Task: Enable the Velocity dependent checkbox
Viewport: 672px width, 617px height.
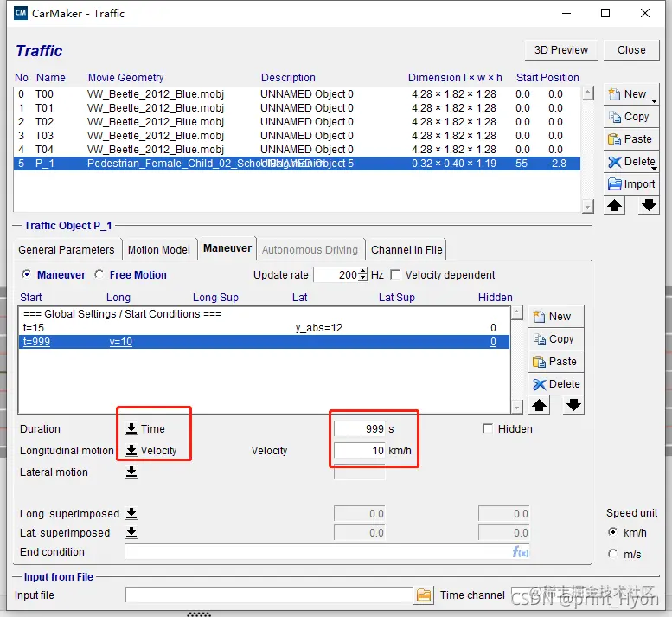Action: coord(395,275)
